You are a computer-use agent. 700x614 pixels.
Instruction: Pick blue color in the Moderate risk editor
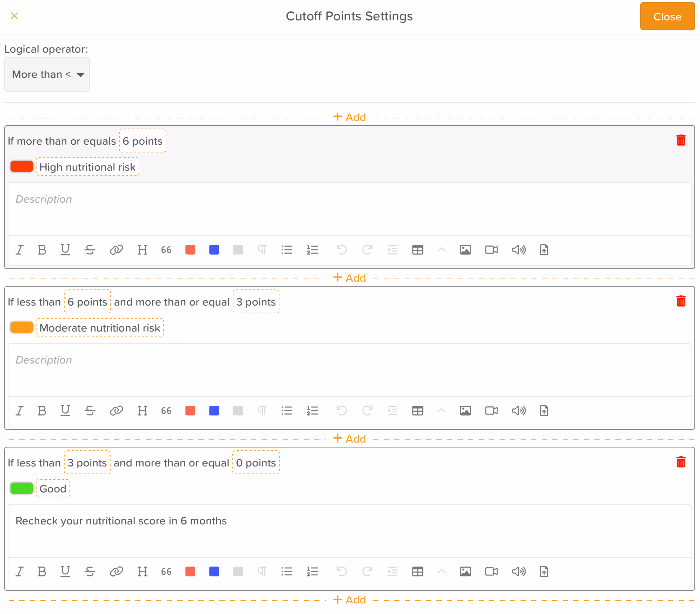click(x=214, y=411)
